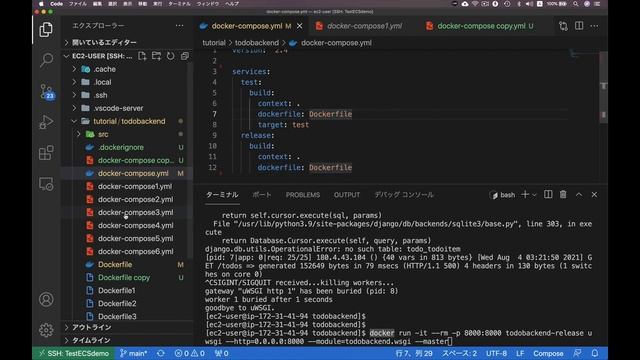This screenshot has width=640, height=360.
Task: Close the terminal panel
Action: [x=594, y=195]
